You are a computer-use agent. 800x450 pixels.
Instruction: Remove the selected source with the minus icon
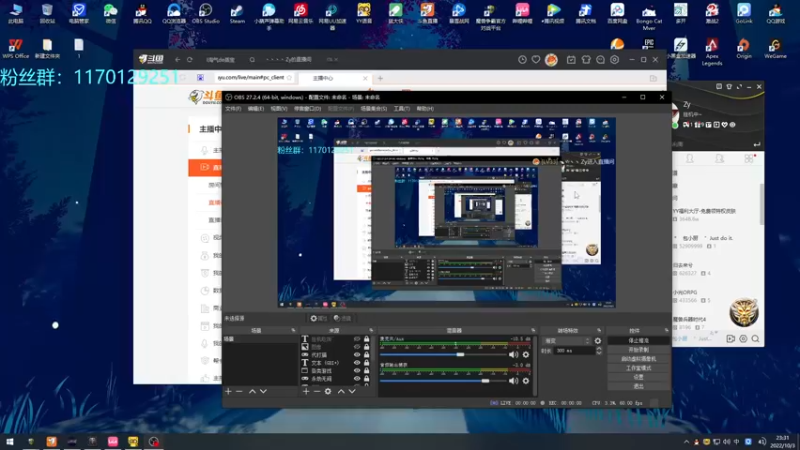317,391
